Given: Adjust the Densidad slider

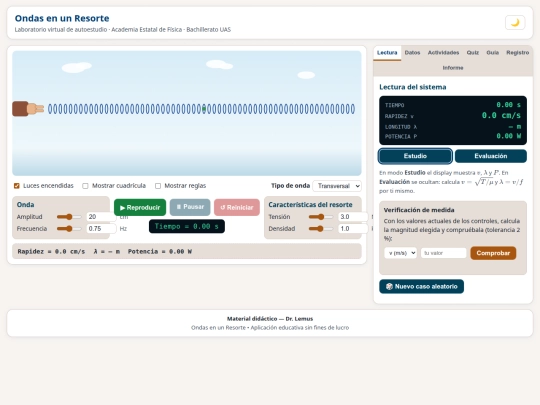Looking at the screenshot, I should (x=321, y=229).
